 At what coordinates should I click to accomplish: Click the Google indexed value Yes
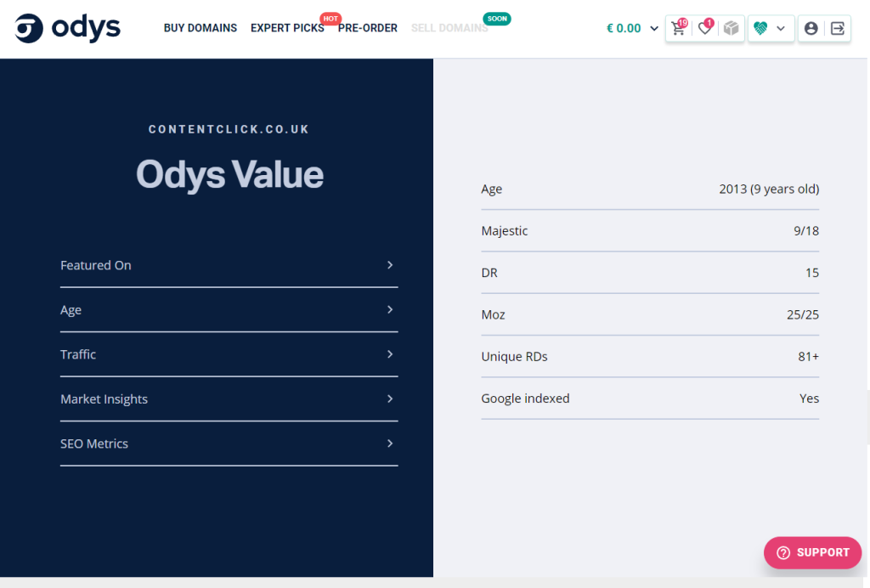(x=810, y=399)
